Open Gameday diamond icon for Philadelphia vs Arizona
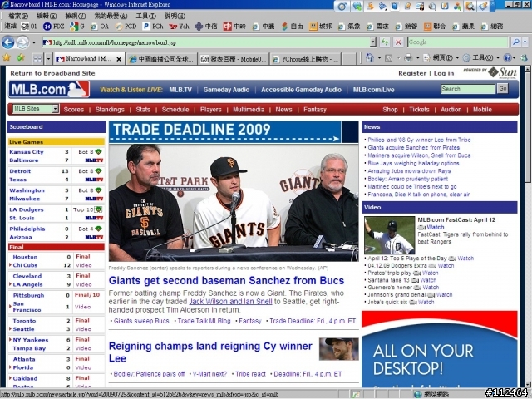The width and height of the screenshot is (532, 399). [x=98, y=229]
